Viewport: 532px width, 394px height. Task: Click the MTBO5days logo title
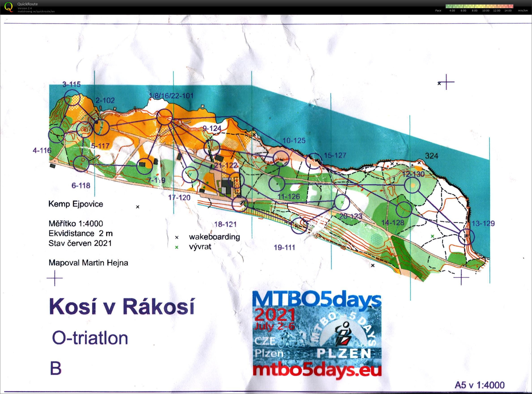(316, 299)
